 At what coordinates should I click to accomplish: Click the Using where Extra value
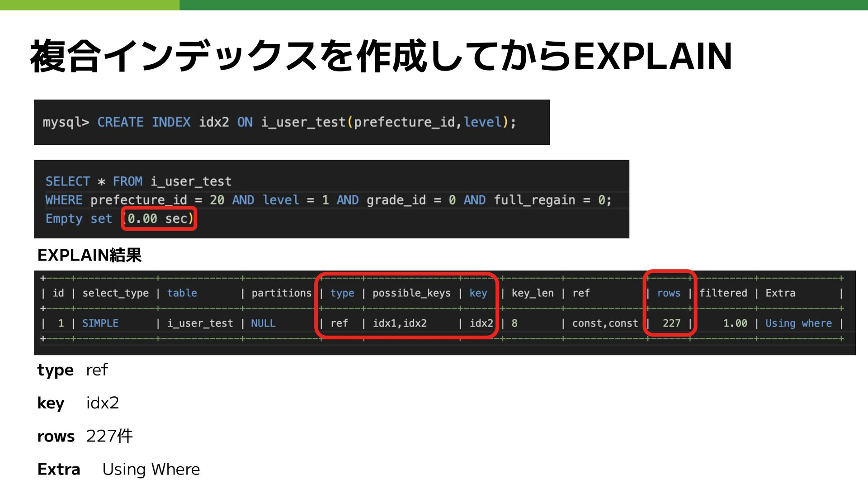798,323
